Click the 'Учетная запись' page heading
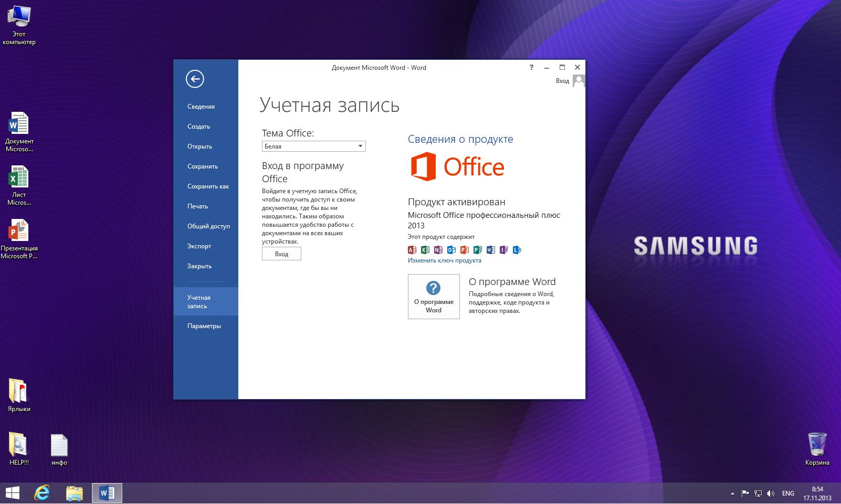 click(x=329, y=105)
